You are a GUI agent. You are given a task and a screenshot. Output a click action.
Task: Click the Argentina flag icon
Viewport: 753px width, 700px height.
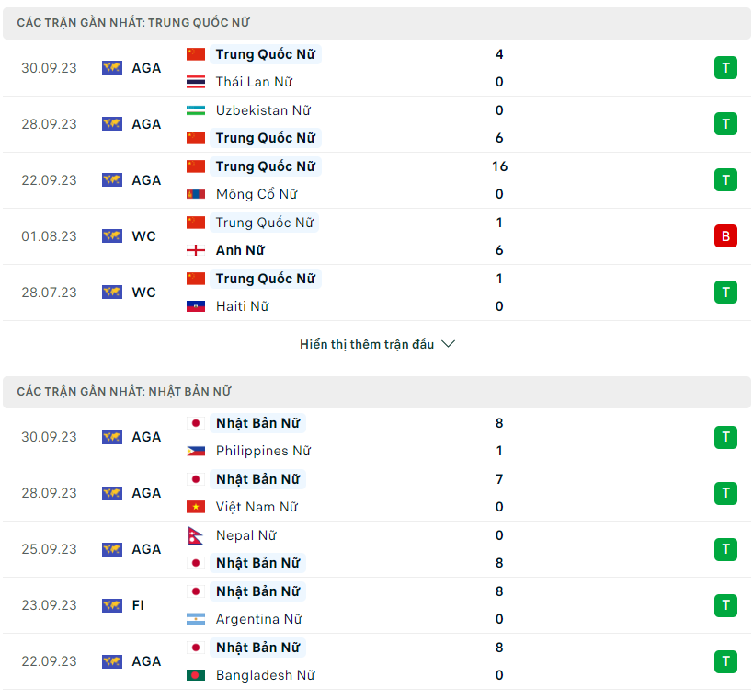196,619
